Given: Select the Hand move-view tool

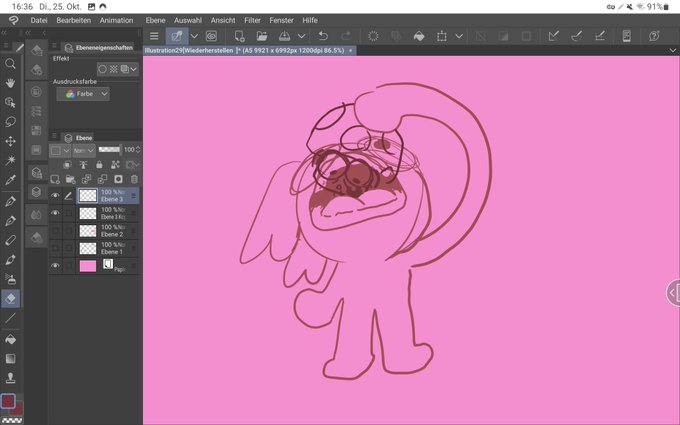Looking at the screenshot, I should pos(10,83).
